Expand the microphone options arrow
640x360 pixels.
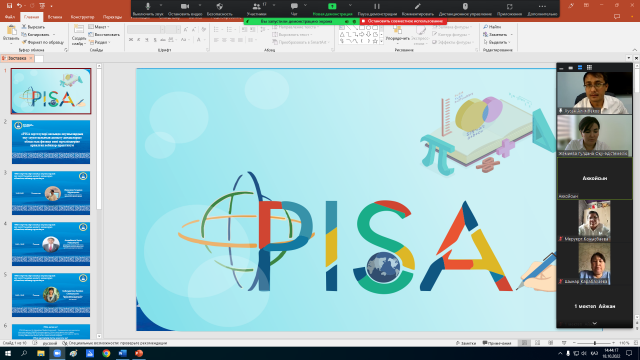pyautogui.click(x=161, y=5)
